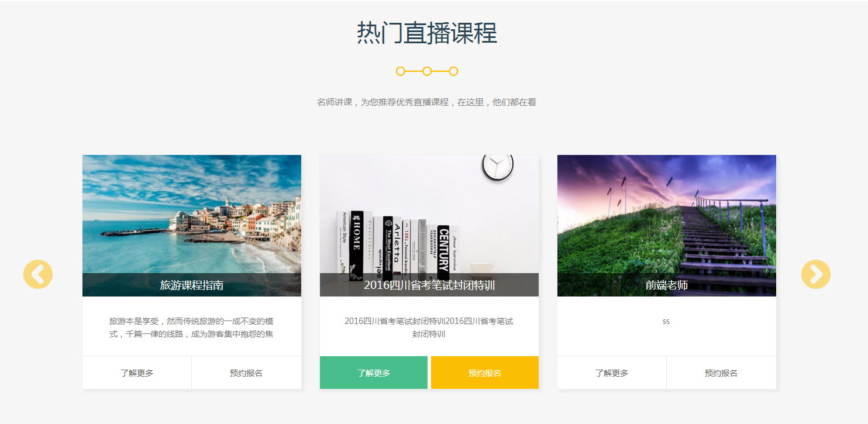Select the third yellow circle indicator
Viewport: 868px width, 424px height.
click(x=453, y=71)
